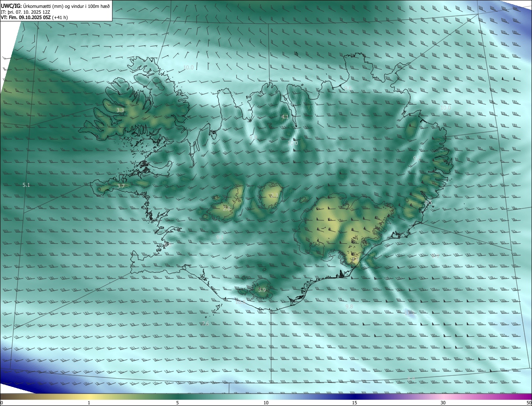
Task: Click the "4.1" precipitation value in the north
Action: (285, 117)
